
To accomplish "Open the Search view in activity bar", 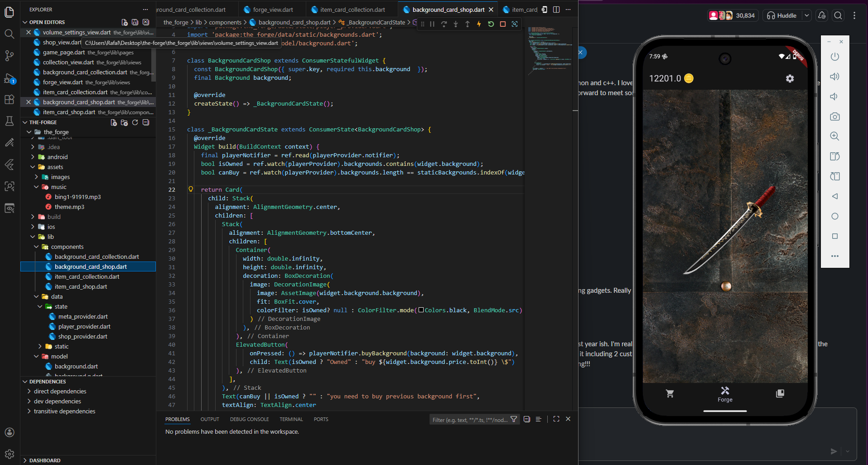I will pyautogui.click(x=9, y=34).
